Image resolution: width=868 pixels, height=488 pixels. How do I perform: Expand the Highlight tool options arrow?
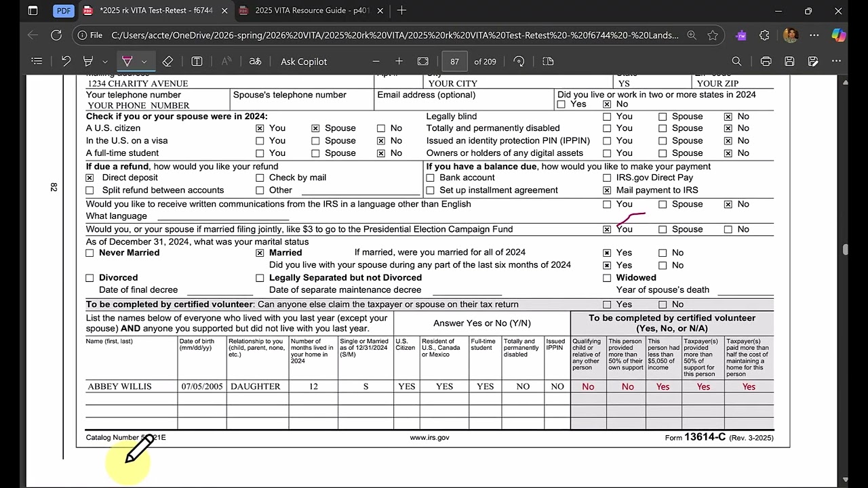tap(104, 62)
